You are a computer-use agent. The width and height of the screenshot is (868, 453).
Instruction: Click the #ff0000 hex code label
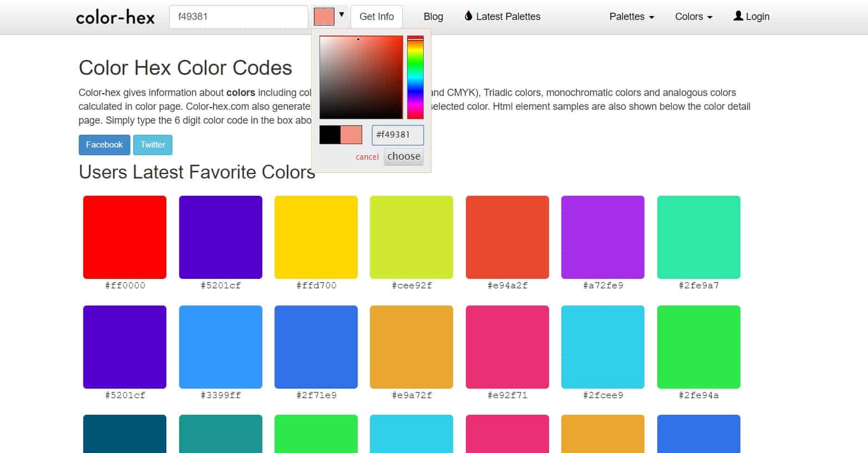(125, 286)
